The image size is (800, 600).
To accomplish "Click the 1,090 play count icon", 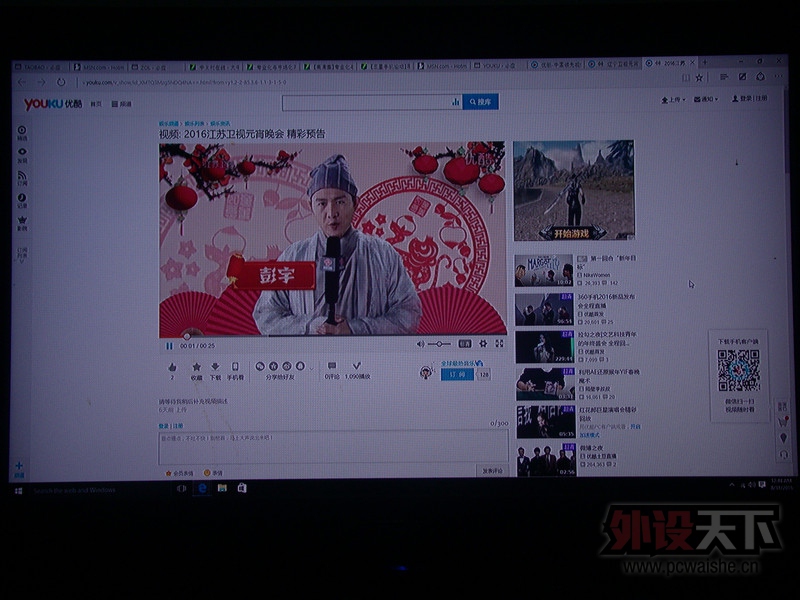I will pos(357,366).
